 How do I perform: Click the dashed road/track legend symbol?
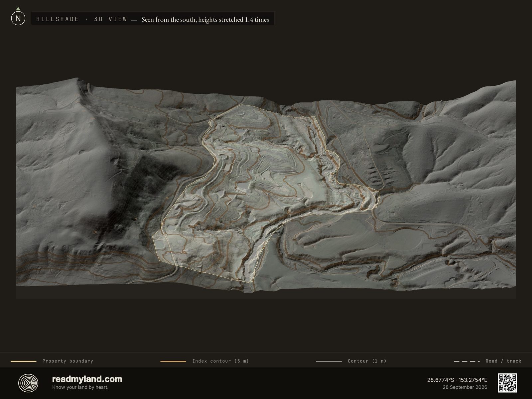(x=467, y=361)
